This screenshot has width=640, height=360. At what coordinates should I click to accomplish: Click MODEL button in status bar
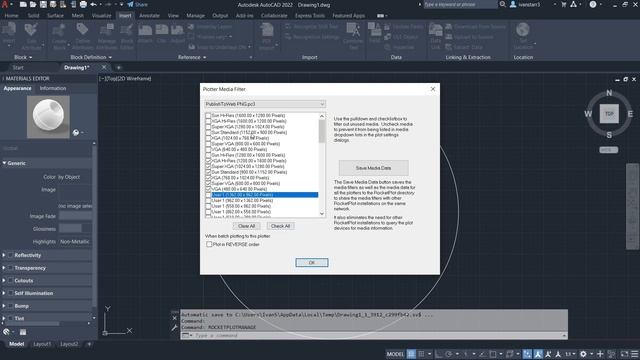(x=395, y=354)
